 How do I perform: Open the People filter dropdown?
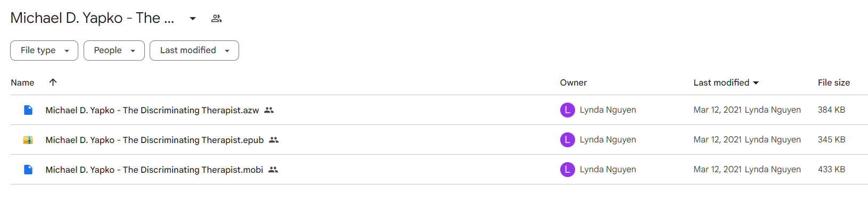(114, 51)
